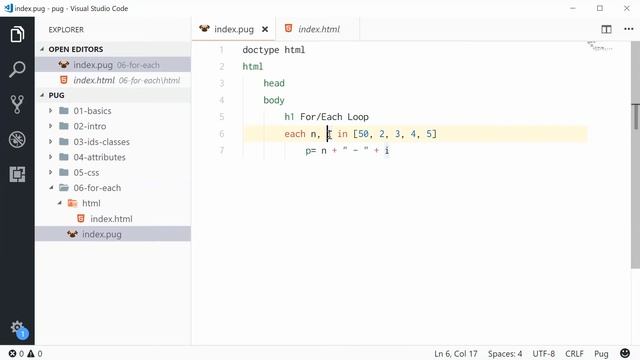The image size is (640, 360).
Task: Select the 01-basics folder name
Action: point(92,111)
